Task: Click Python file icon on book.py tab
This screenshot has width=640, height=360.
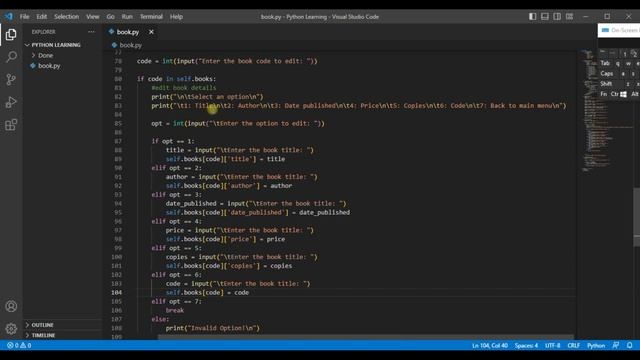Action: point(111,31)
